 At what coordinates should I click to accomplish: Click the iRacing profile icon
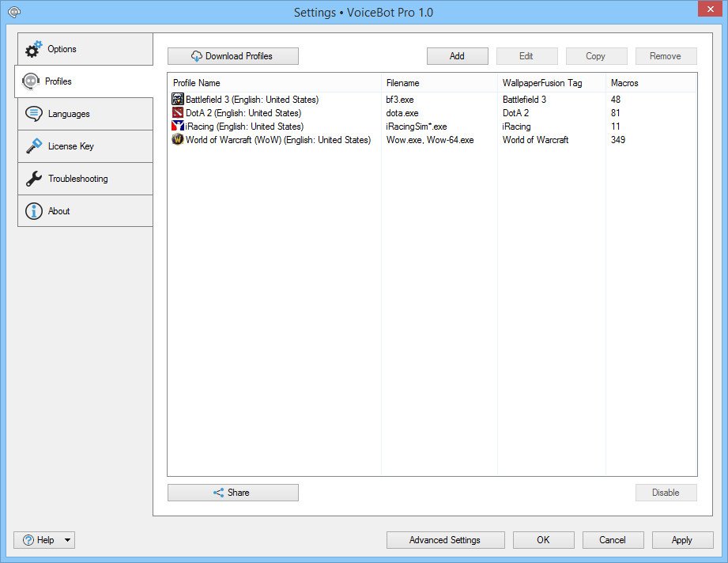click(178, 127)
